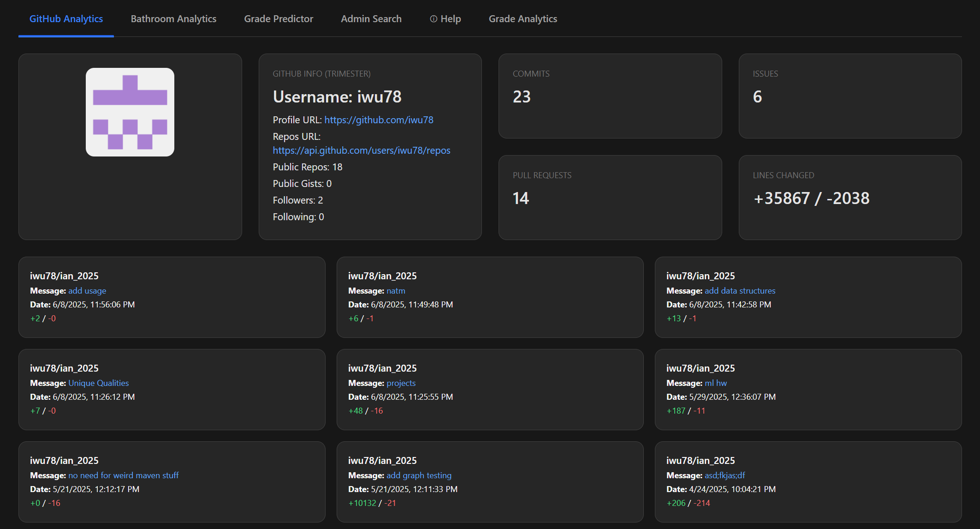
Task: Click the '+10132 / -21' diff stat
Action: pos(372,503)
